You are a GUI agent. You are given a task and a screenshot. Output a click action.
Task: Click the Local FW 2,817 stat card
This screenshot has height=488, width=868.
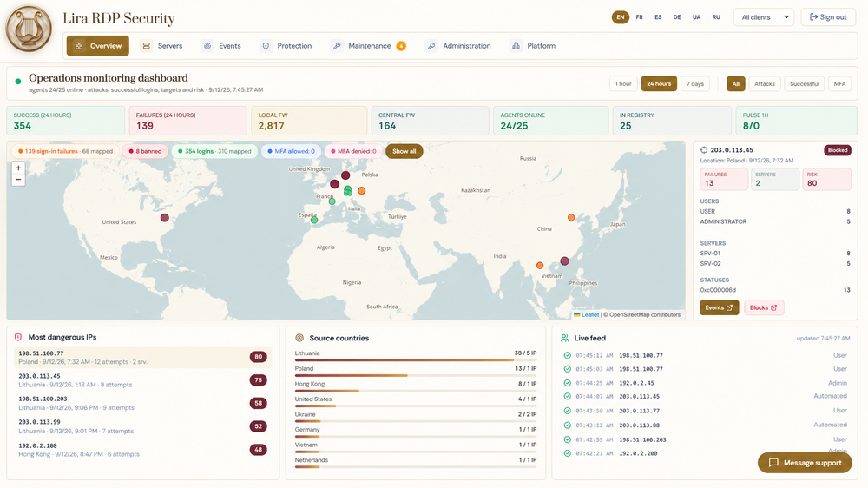tap(309, 121)
